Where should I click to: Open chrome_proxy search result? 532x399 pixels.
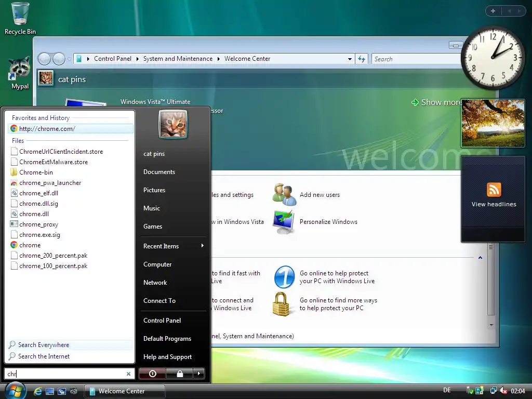point(38,224)
